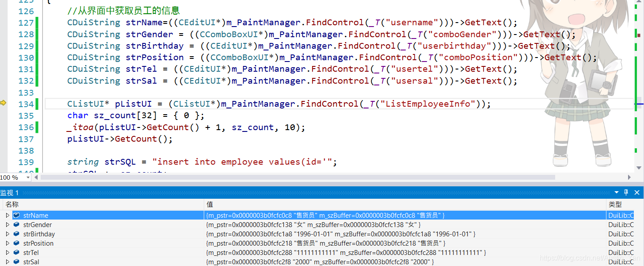Close the Watch 1 panel
This screenshot has width=644, height=266.
click(637, 193)
